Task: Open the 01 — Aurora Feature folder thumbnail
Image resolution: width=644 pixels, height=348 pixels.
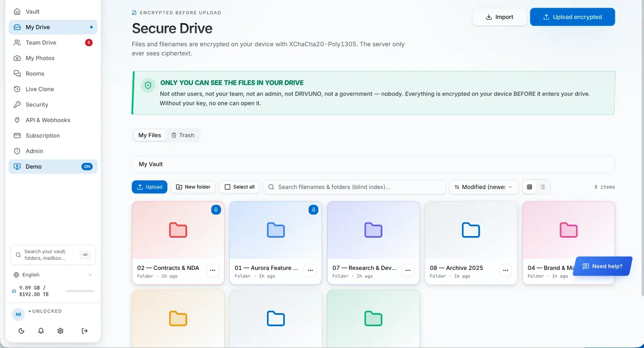Action: (276, 230)
